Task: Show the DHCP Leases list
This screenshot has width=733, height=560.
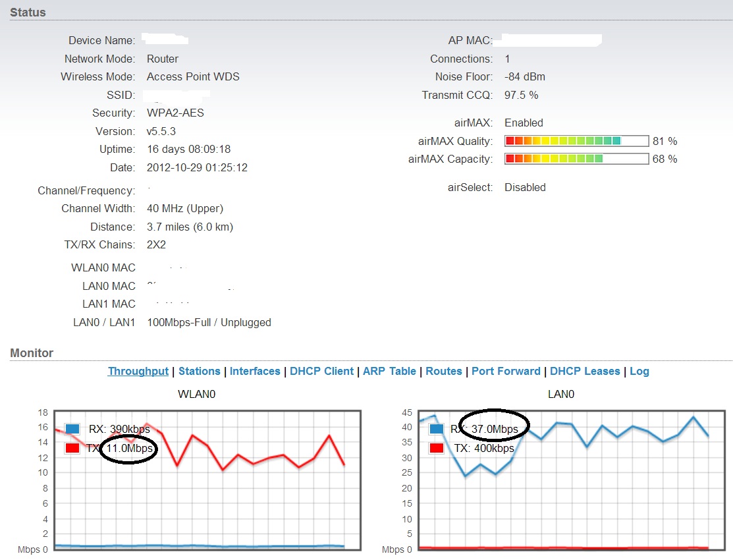Action: (585, 371)
